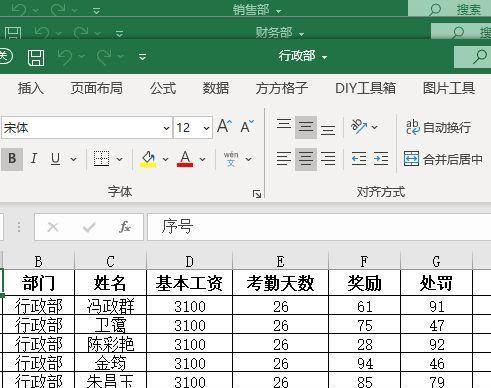Apply cell borders icon

click(x=101, y=159)
